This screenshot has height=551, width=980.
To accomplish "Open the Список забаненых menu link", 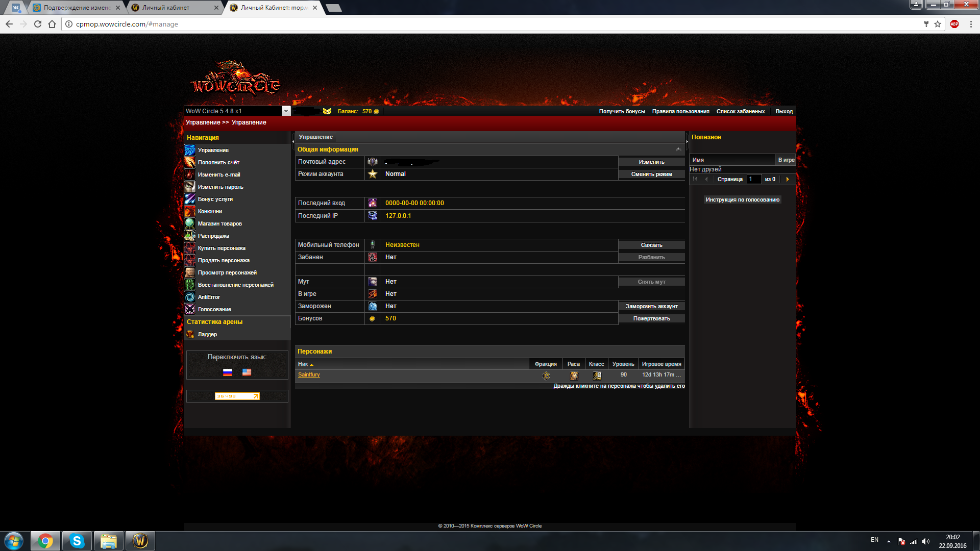I will (x=740, y=111).
